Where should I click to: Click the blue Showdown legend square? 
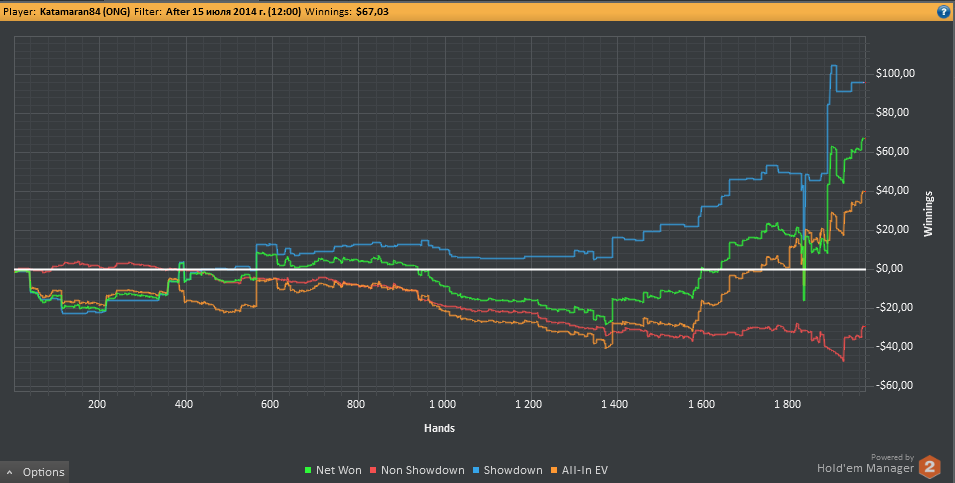click(477, 470)
